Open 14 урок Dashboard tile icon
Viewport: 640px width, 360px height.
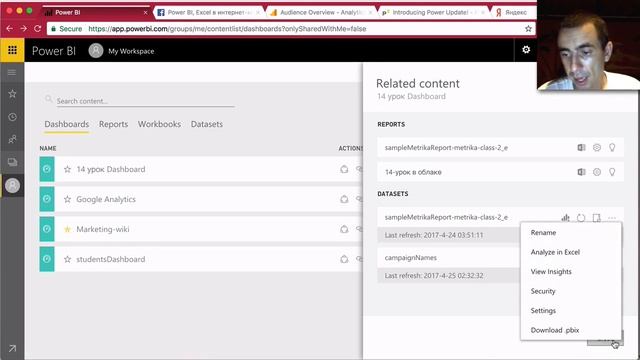click(47, 169)
